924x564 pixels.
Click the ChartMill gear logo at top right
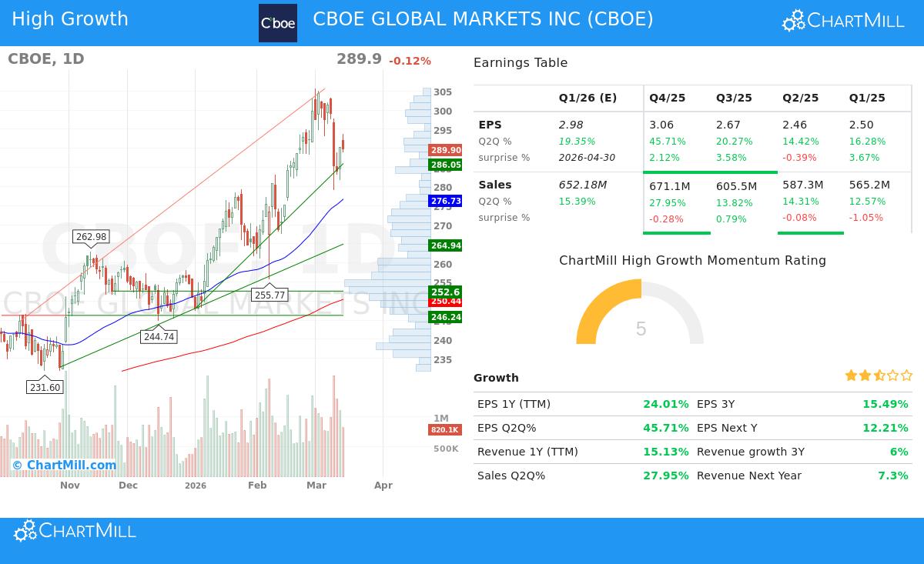792,20
